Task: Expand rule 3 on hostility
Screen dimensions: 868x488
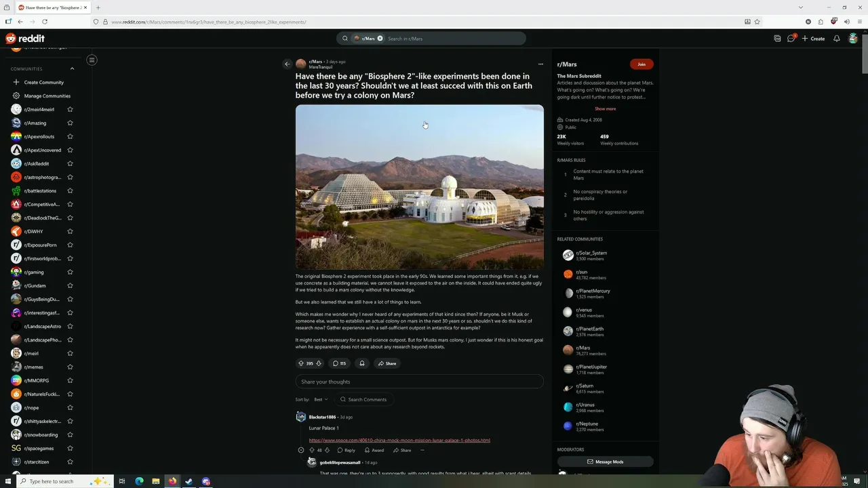Action: click(x=605, y=215)
